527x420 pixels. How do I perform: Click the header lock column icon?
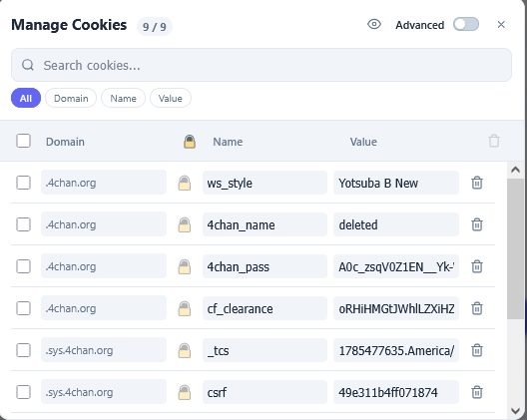click(190, 142)
